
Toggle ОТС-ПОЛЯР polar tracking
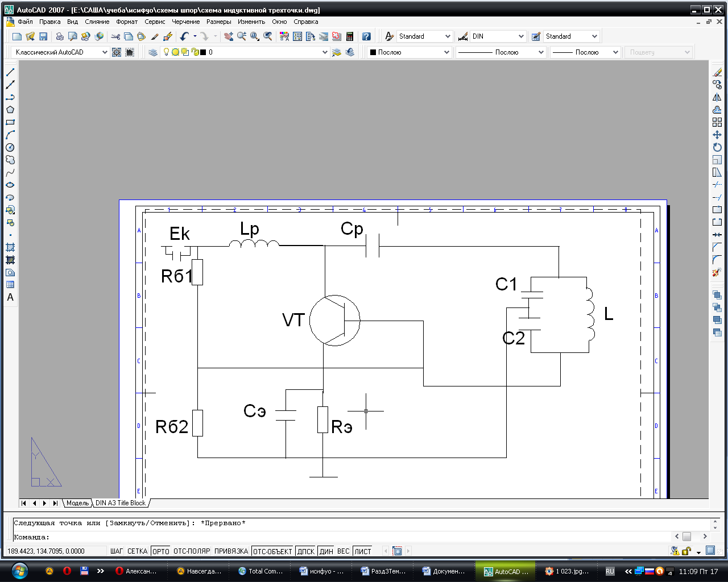coord(192,551)
